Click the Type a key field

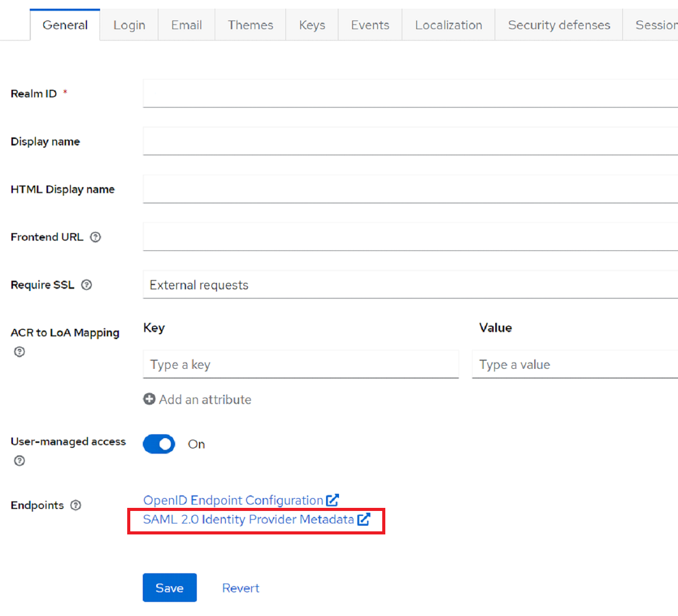tap(301, 365)
